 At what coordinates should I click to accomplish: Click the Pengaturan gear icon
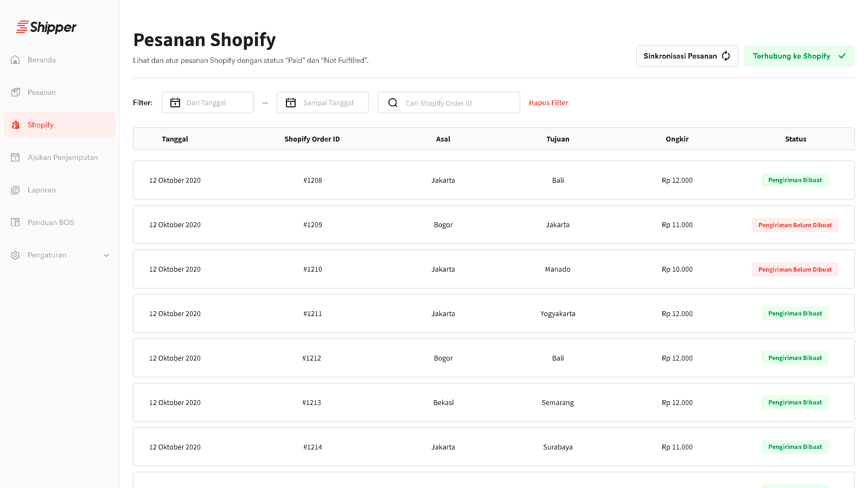click(15, 255)
